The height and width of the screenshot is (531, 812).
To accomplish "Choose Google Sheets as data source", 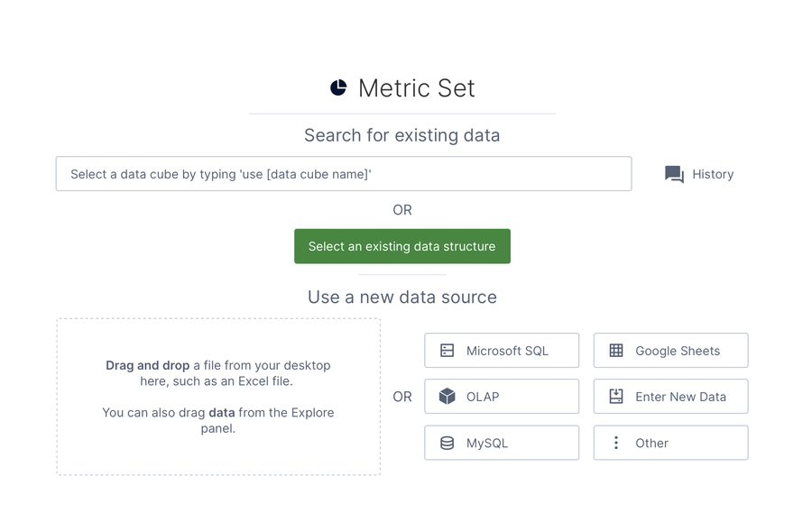I will [670, 350].
